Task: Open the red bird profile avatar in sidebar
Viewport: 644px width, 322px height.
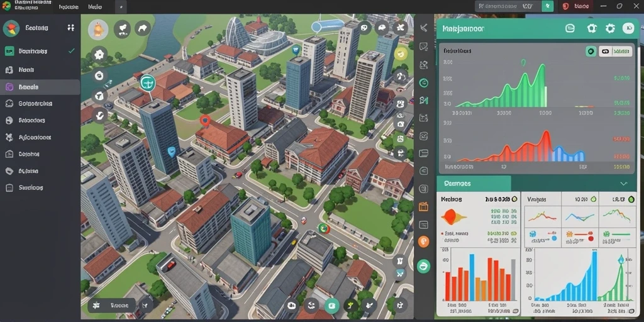Action: [11, 28]
